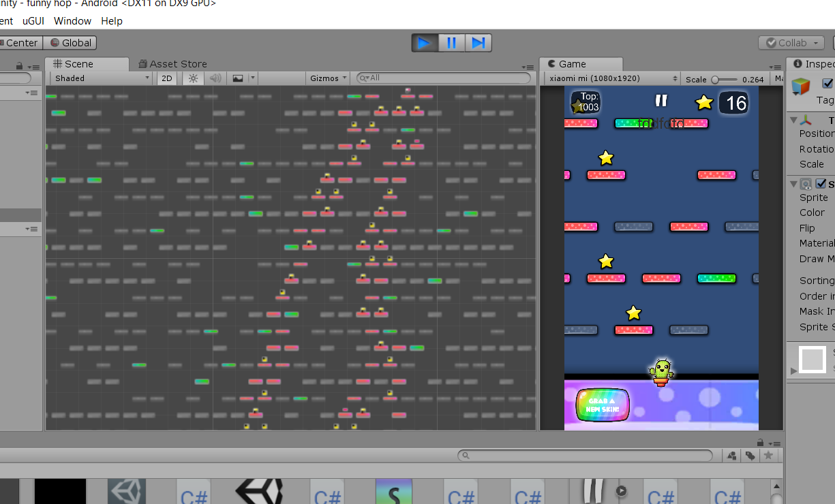Viewport: 835px width, 504px height.
Task: Switch to the Asset Store tab
Action: pyautogui.click(x=172, y=63)
